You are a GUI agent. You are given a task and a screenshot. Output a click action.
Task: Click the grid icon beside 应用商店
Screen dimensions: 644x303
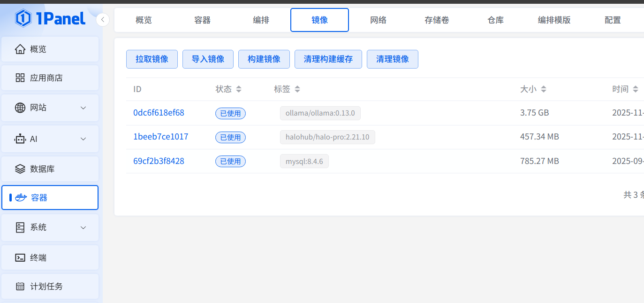[x=20, y=78]
